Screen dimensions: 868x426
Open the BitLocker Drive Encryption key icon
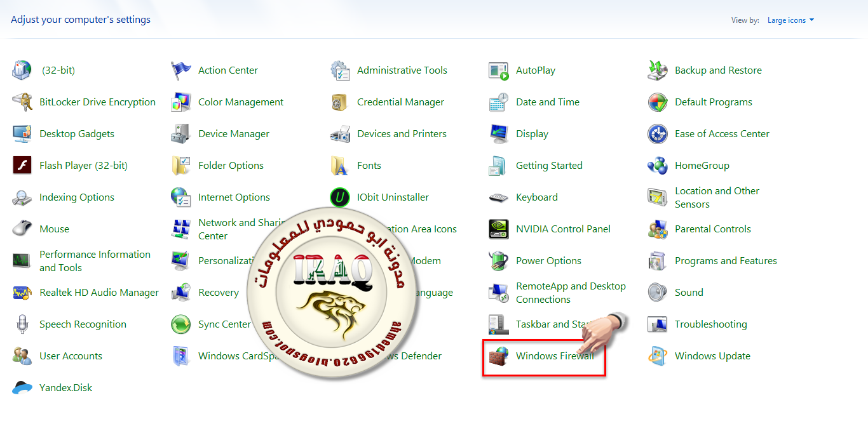[x=22, y=102]
